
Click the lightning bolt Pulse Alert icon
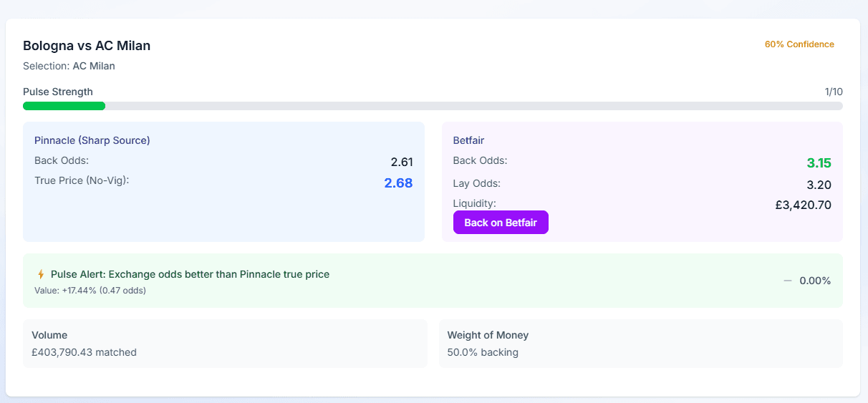tap(41, 274)
